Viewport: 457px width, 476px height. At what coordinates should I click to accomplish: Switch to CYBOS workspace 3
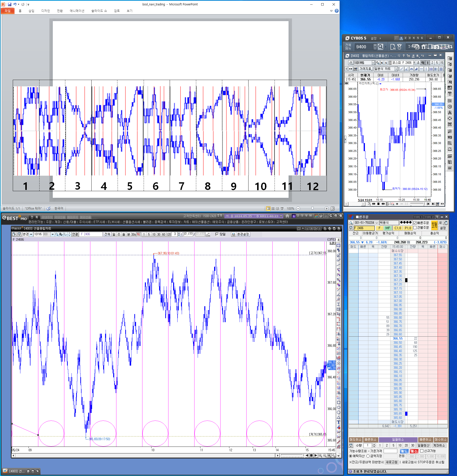tap(410, 38)
